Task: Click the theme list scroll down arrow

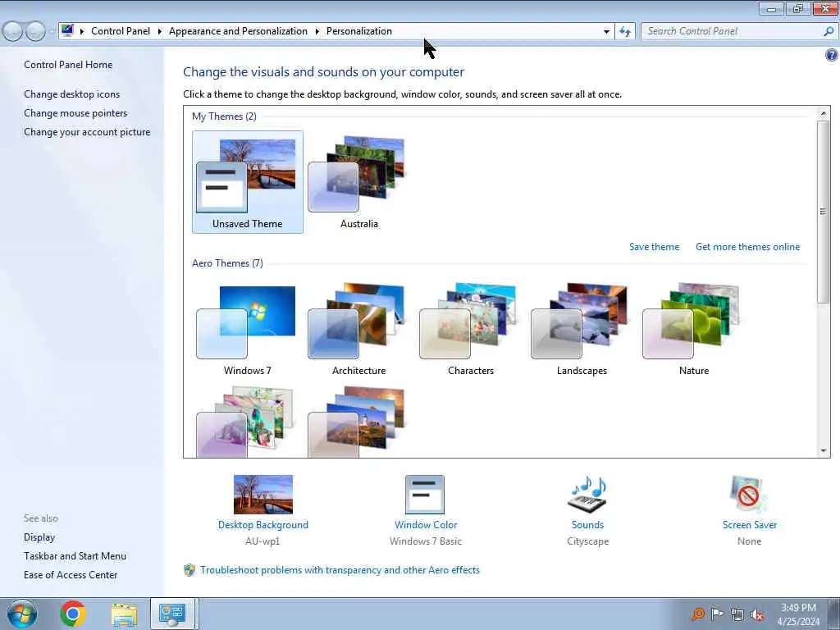Action: 824,450
